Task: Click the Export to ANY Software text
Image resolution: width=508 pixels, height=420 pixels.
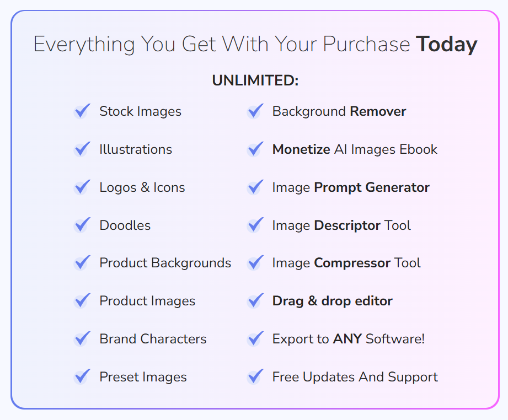Action: coord(348,339)
